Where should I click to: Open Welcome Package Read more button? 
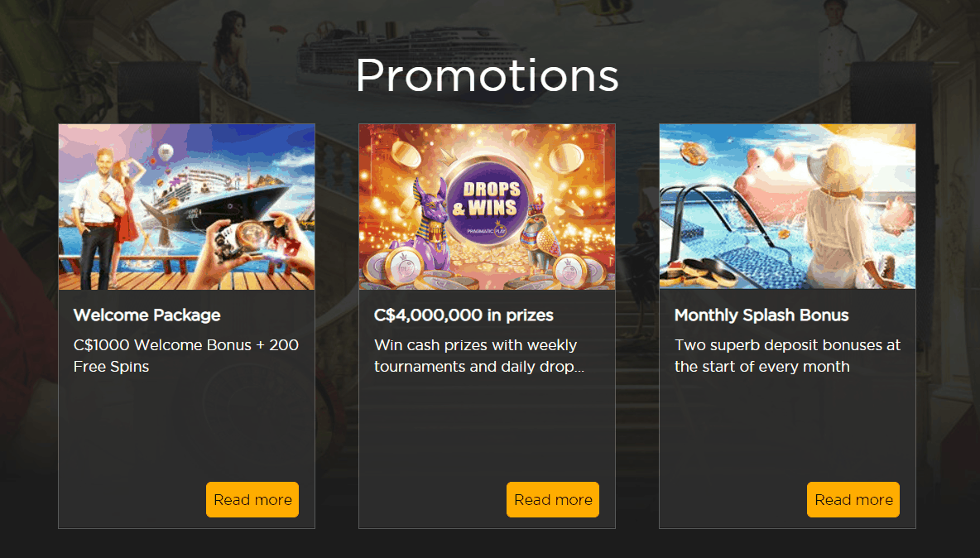[252, 499]
